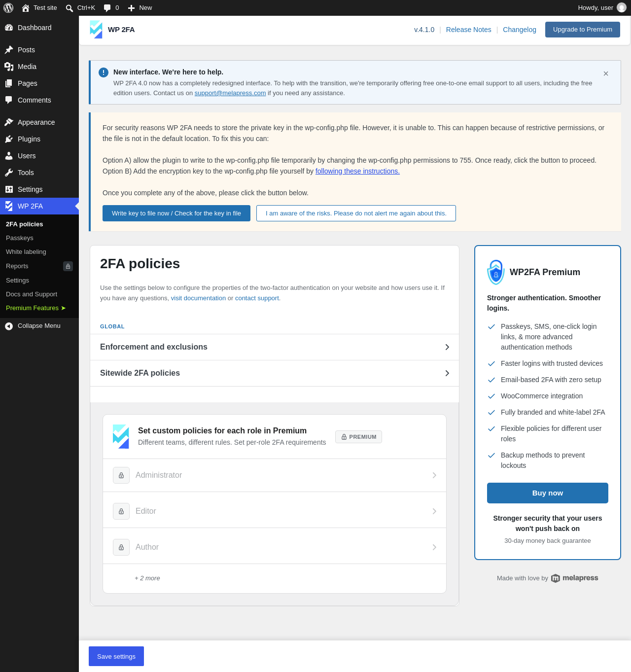Image resolution: width=631 pixels, height=672 pixels.
Task: Click the Users person icon
Action: tap(9, 156)
